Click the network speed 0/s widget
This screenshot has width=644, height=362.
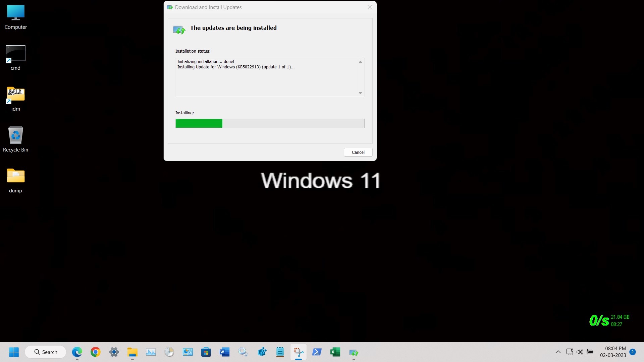click(x=609, y=320)
